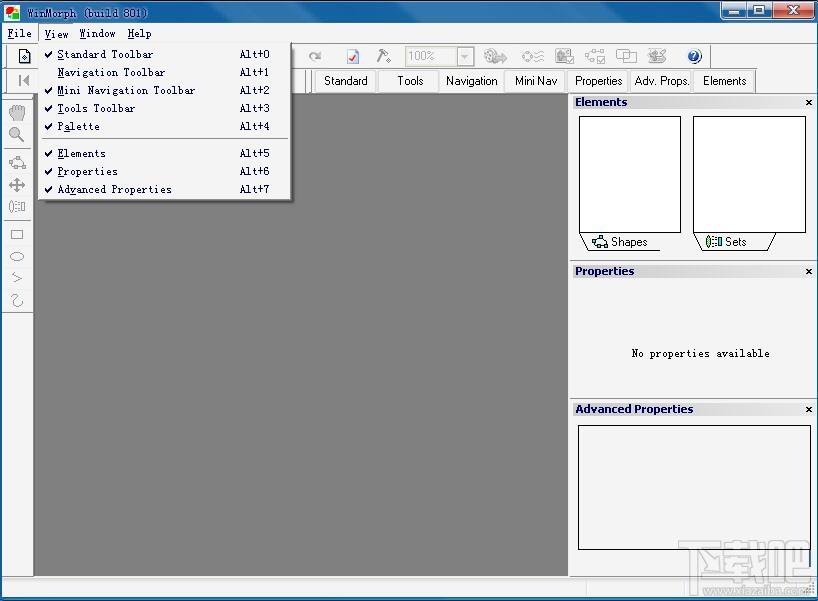The width and height of the screenshot is (818, 601).
Task: Open the 100% zoom dropdown arrow
Action: click(464, 56)
